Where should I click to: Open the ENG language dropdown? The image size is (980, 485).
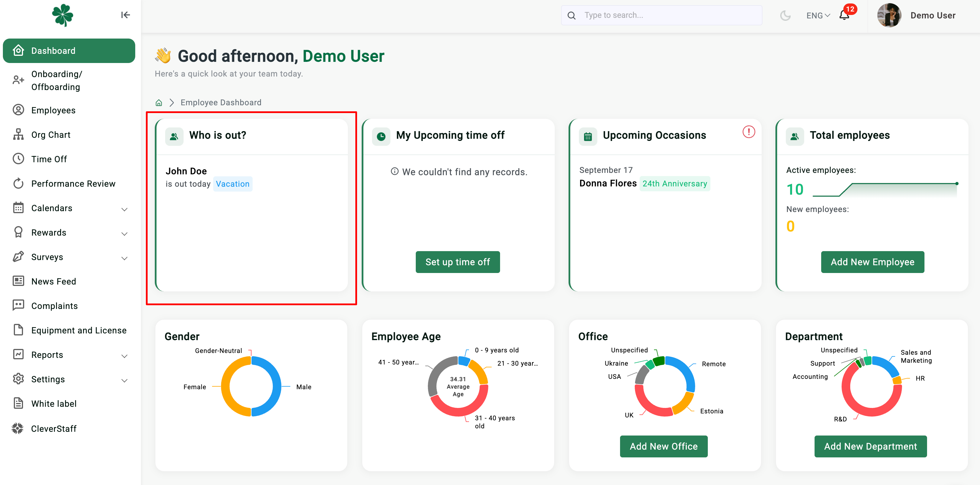click(818, 16)
